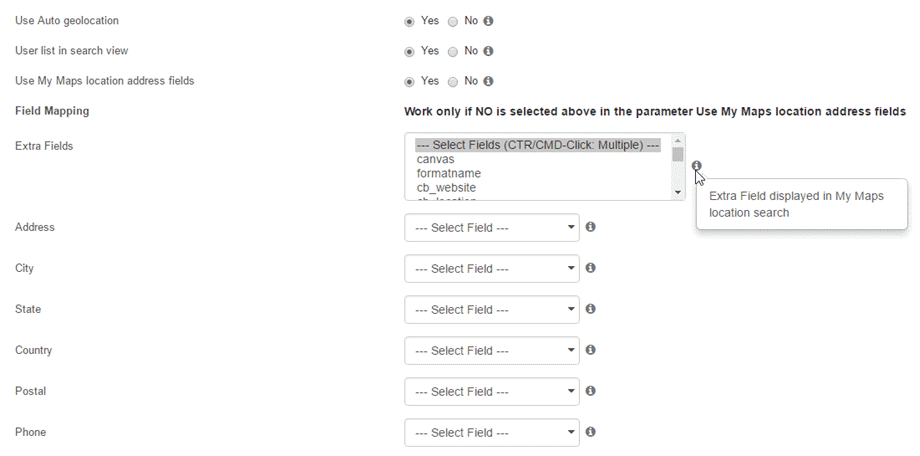Select Yes for Use Auto geolocation
This screenshot has height=456, width=920.
pyautogui.click(x=409, y=22)
